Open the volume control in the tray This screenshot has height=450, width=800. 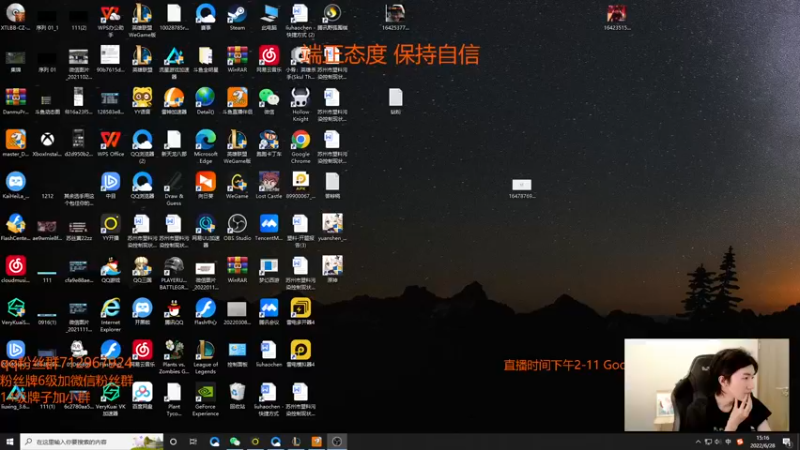point(718,442)
